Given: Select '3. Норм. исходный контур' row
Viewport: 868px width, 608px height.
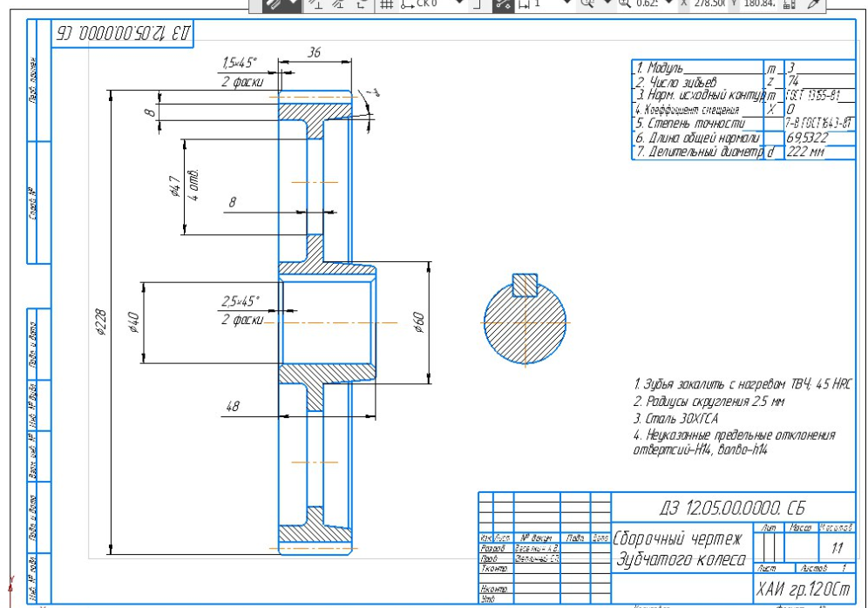Looking at the screenshot, I should coord(743,95).
